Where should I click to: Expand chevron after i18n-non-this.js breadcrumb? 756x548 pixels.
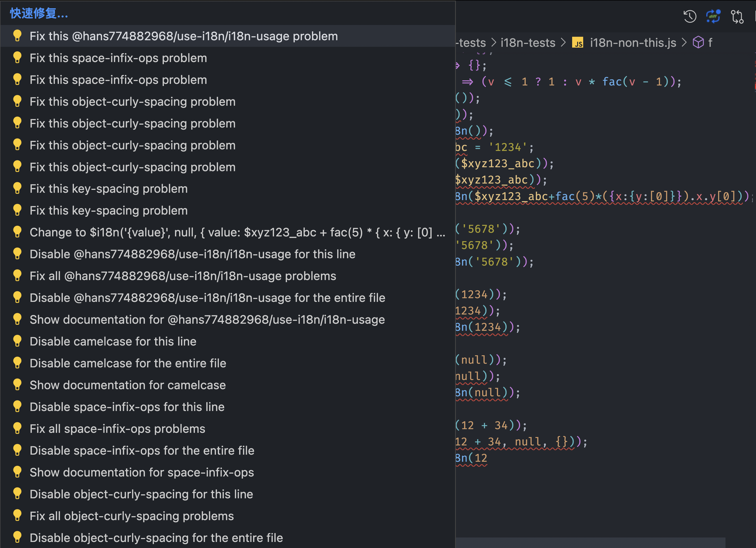point(684,43)
